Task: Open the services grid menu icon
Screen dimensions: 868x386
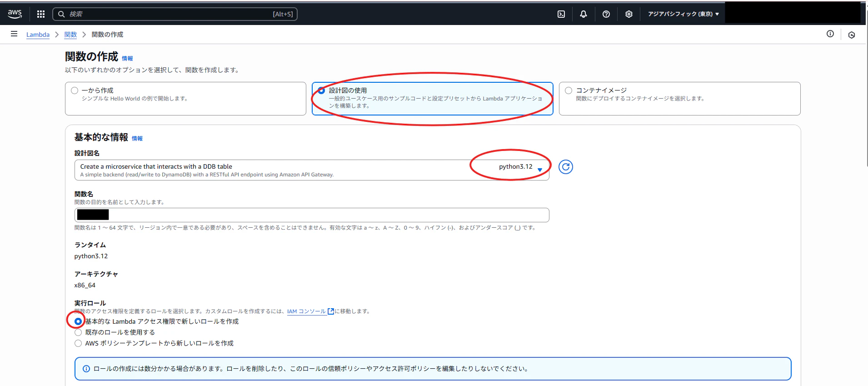Action: [x=41, y=14]
